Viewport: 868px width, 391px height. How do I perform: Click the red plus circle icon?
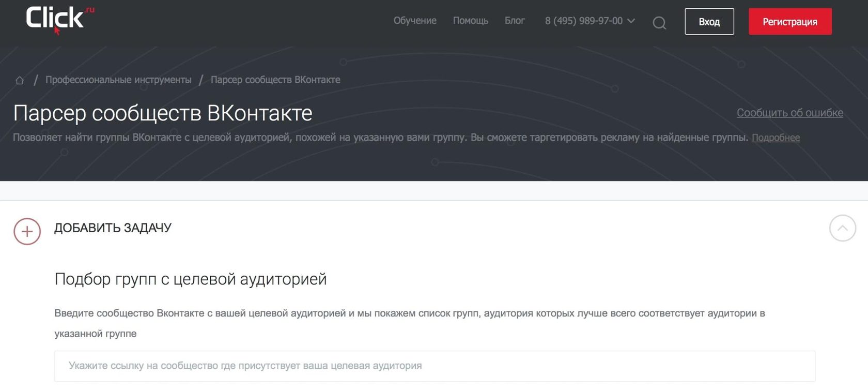(27, 231)
